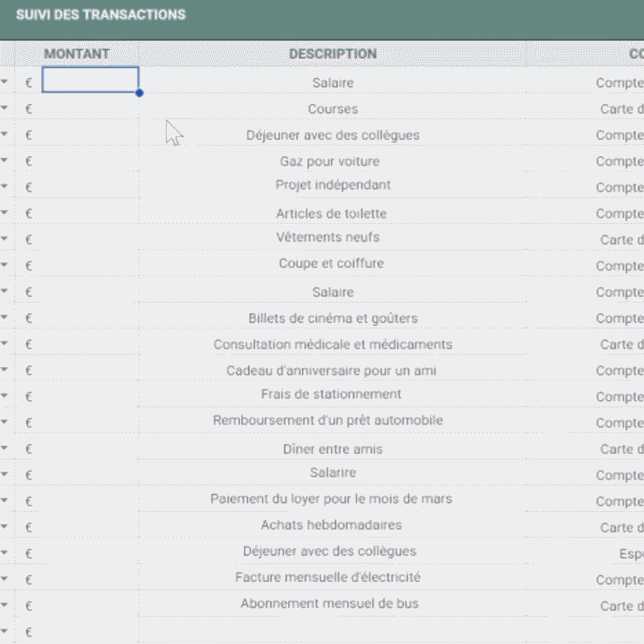Click the blue fill handle of the selected cell
Viewport: 644px width, 644px height.
point(139,93)
